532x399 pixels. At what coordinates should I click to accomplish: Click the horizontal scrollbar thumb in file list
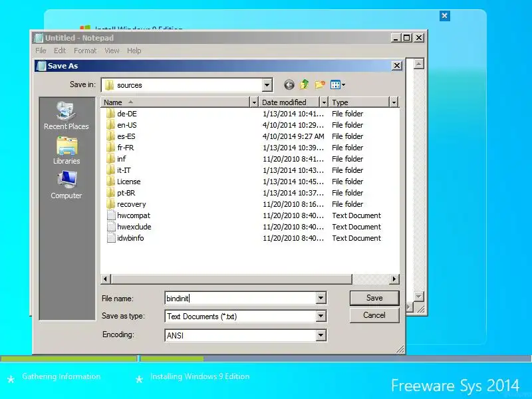click(231, 279)
